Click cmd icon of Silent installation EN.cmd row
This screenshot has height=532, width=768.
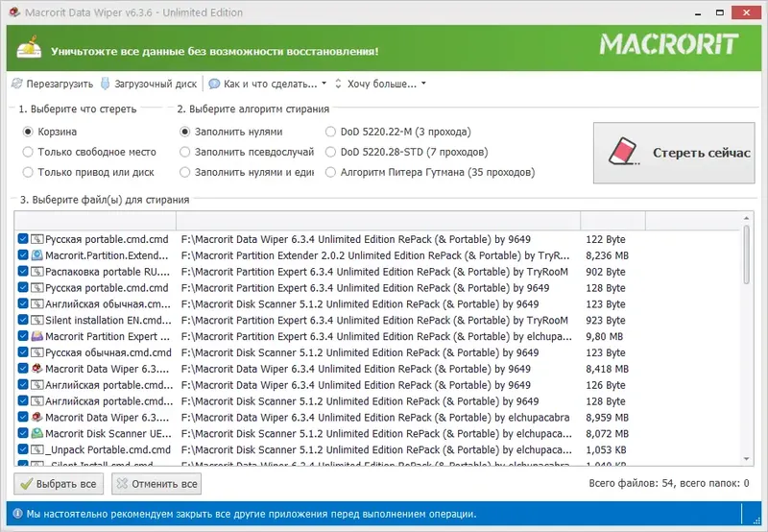click(x=37, y=320)
